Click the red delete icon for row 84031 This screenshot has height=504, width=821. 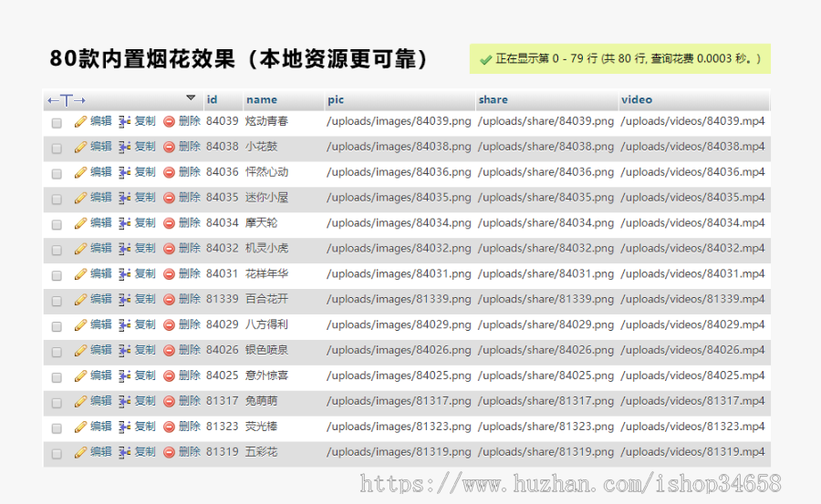(x=169, y=274)
